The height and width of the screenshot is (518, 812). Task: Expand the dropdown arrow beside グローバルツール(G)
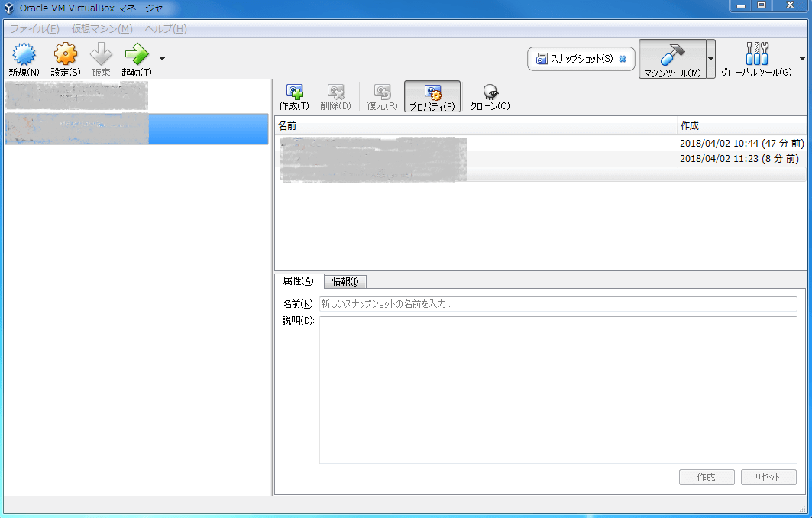coord(802,59)
